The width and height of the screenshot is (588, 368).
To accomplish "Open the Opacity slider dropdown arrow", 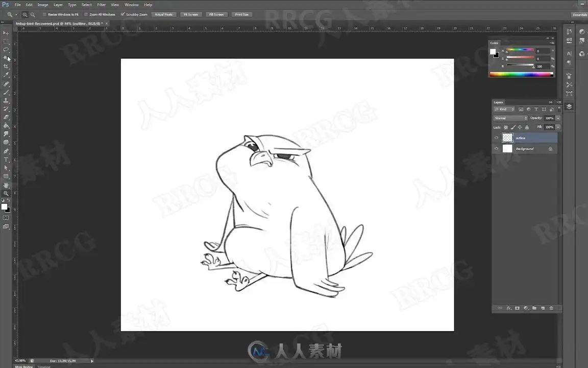I will [558, 118].
